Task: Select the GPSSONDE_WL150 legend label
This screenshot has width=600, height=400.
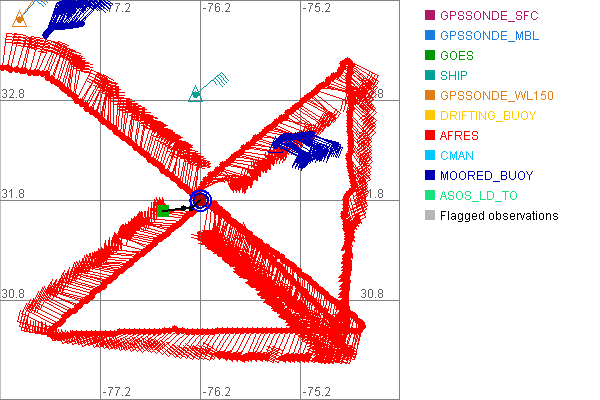Action: coord(482,96)
